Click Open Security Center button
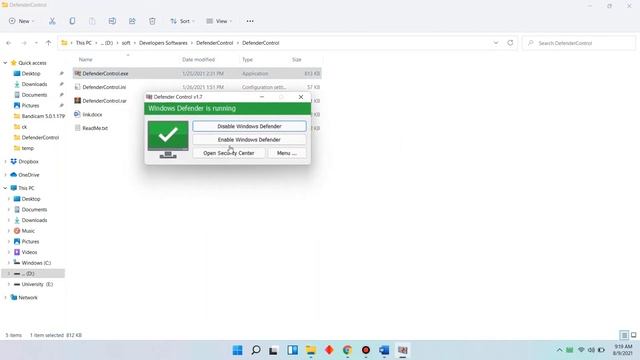The image size is (640, 360). point(229,153)
